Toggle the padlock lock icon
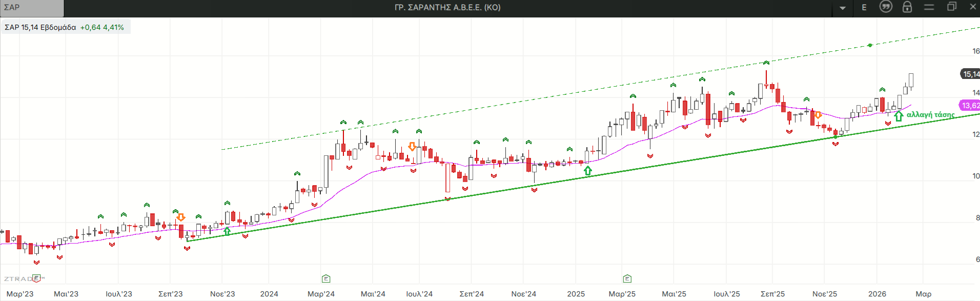Screen dimensions: 980x301 907,7
